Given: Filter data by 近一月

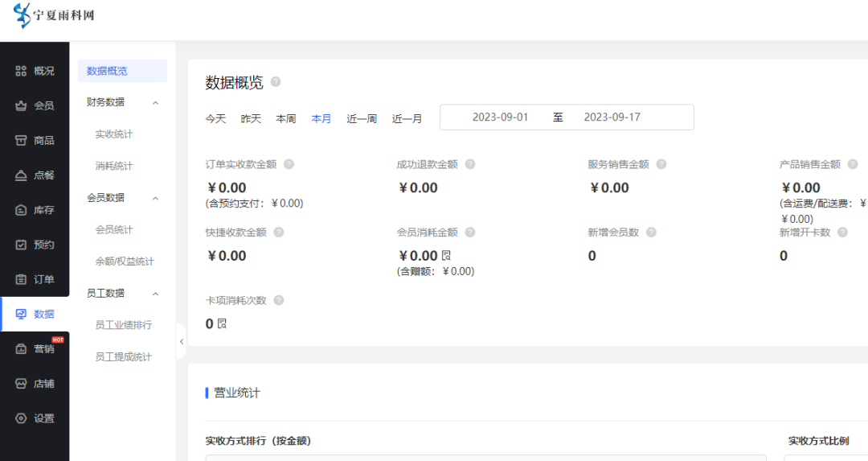Looking at the screenshot, I should (407, 118).
